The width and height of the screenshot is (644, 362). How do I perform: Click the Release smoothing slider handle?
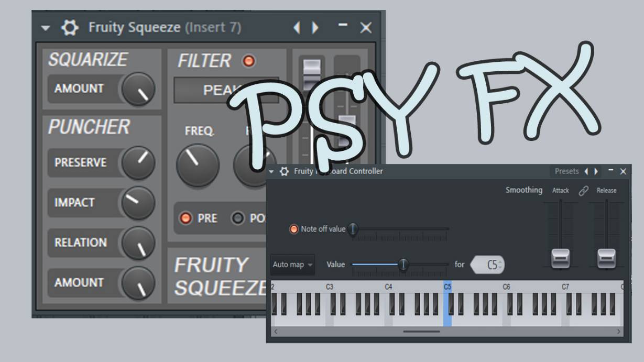coord(606,258)
